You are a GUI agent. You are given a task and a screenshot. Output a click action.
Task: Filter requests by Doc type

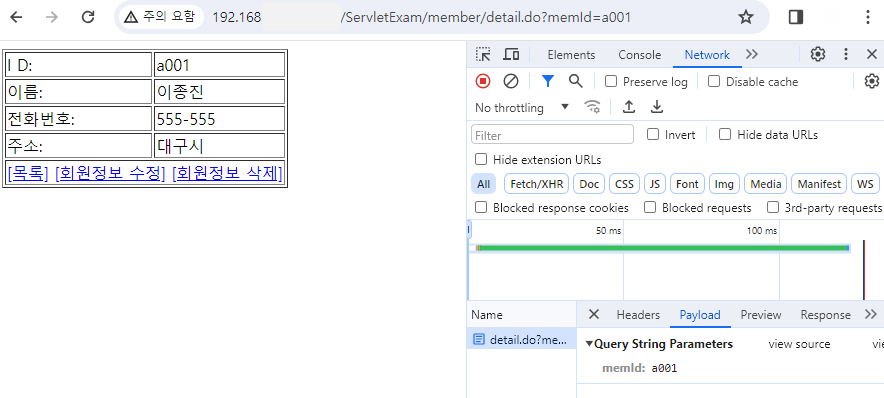click(589, 184)
